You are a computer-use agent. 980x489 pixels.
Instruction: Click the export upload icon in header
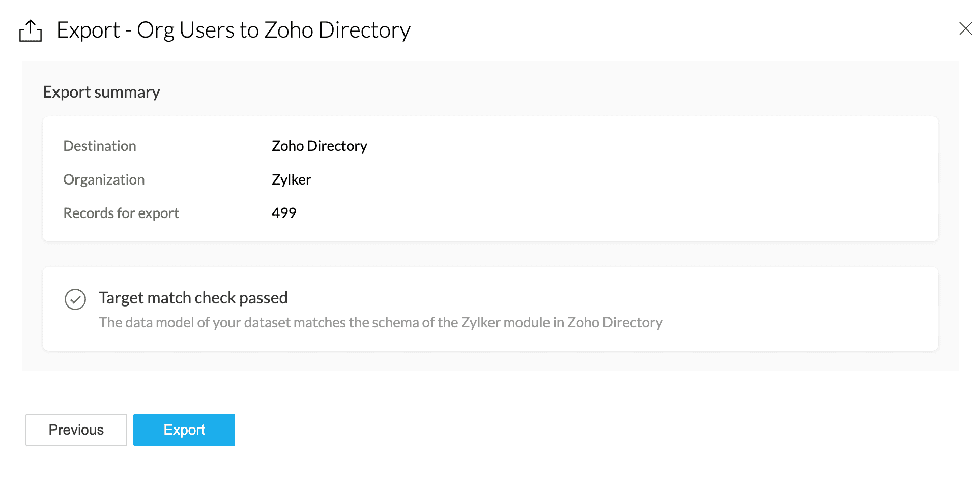31,31
